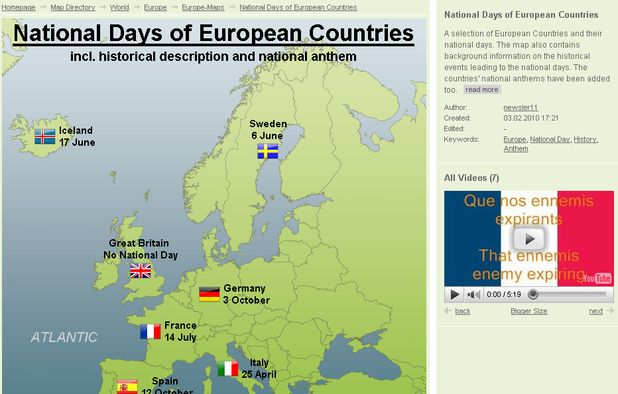This screenshot has width=618, height=394.
Task: Click the sidebar National Days title
Action: click(521, 15)
